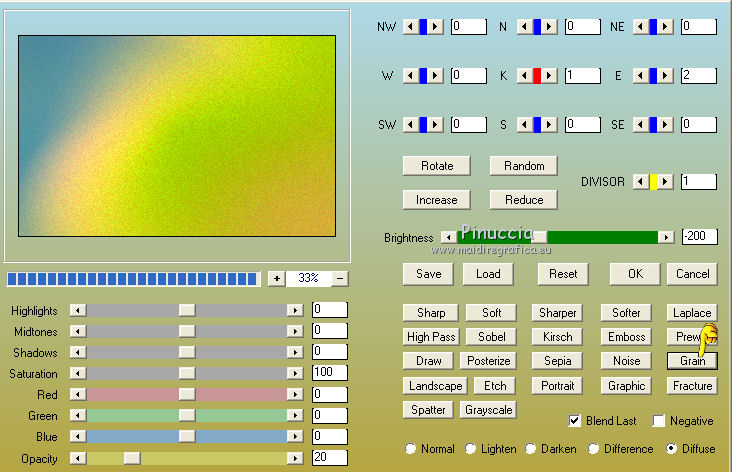Select the Normal blend mode
The image size is (732, 472).
click(410, 449)
